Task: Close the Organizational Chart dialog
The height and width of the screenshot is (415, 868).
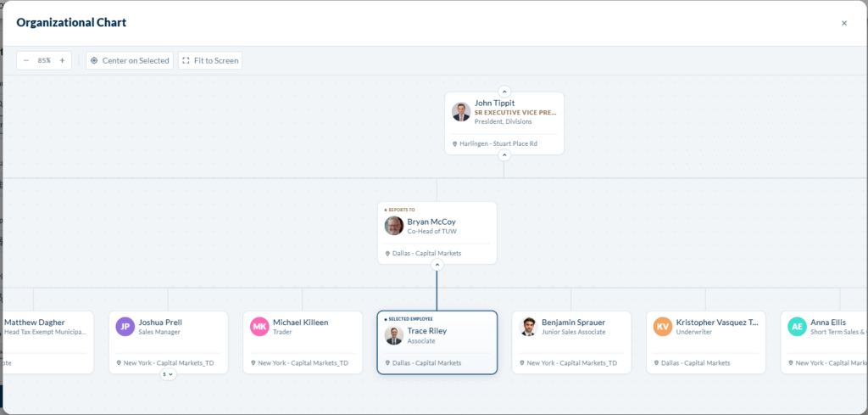Action: [844, 23]
